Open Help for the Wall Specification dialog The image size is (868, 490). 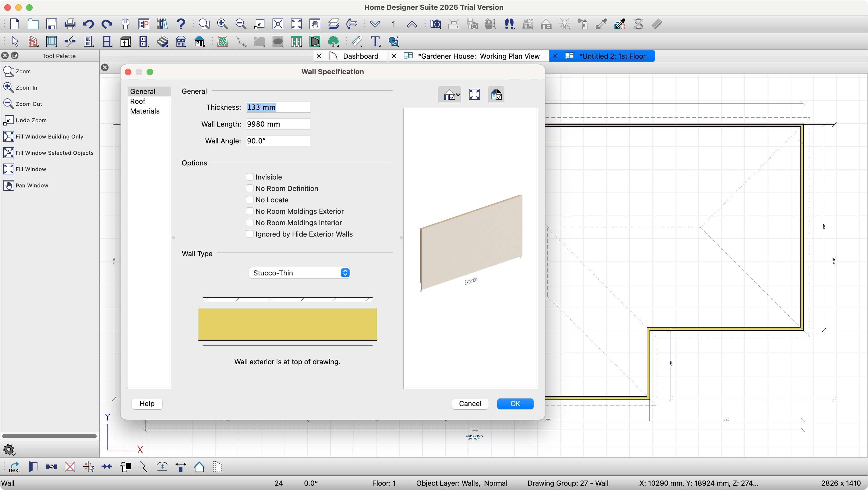click(x=147, y=404)
